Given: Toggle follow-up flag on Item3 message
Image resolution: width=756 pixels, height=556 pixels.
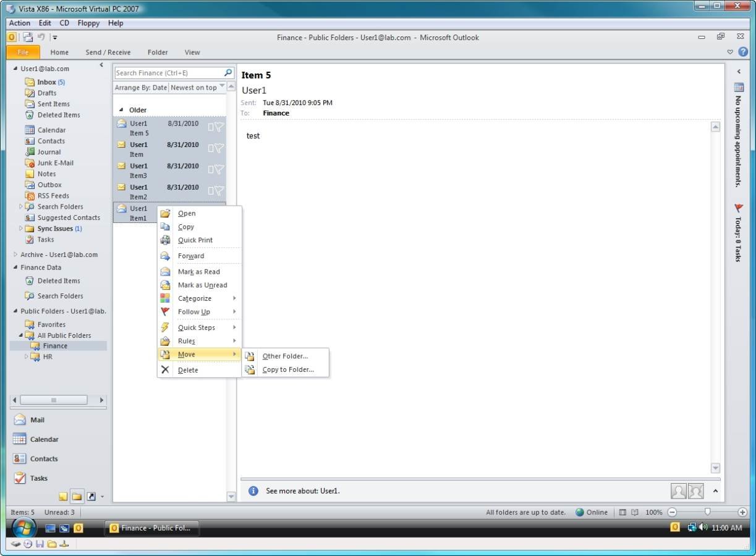Looking at the screenshot, I should click(219, 169).
